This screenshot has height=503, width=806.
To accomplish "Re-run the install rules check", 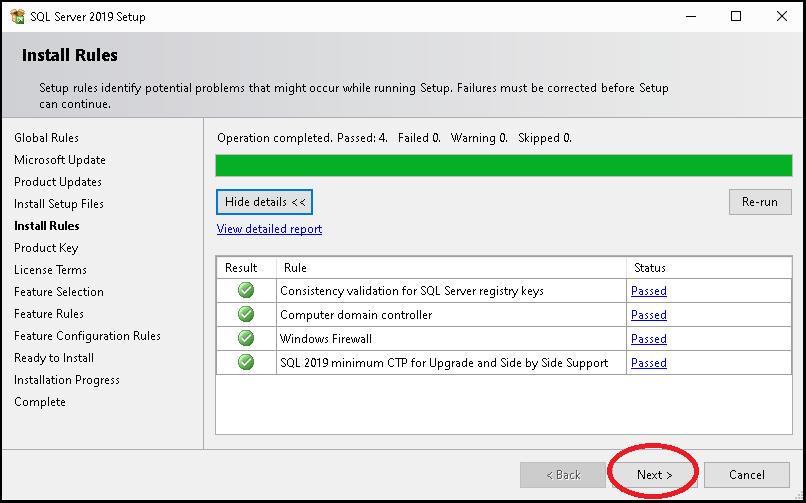I will (x=760, y=202).
